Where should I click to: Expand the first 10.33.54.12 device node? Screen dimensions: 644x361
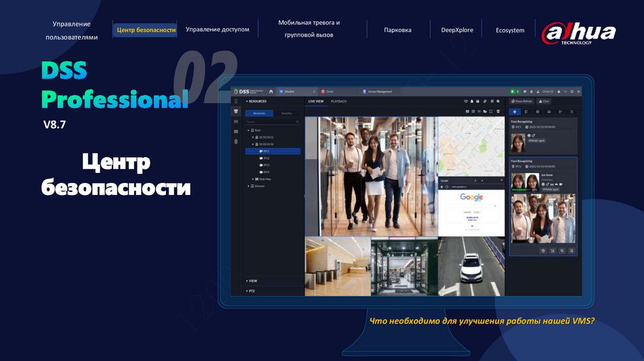[x=253, y=137]
